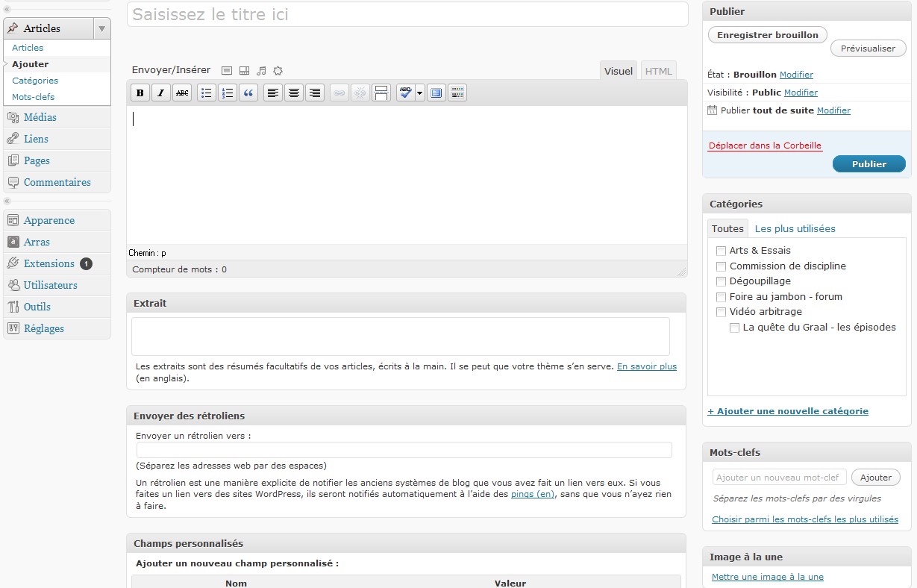Open the spellchecker language dropdown
The image size is (917, 588).
click(420, 93)
